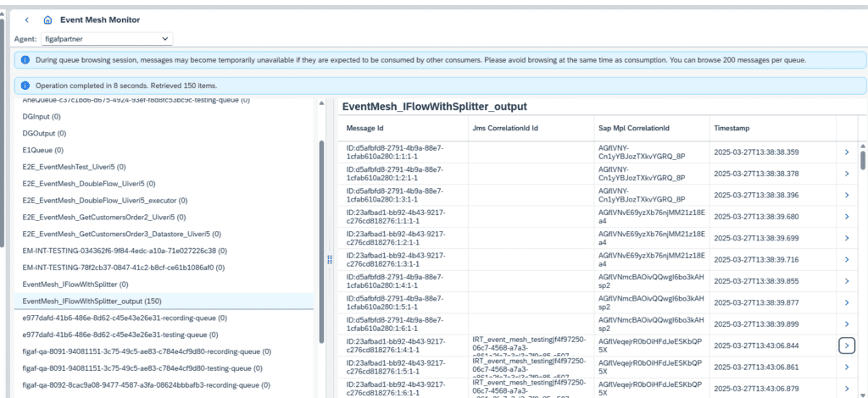
Task: Open details chevron for row 13:38:39.855
Action: 847,281
